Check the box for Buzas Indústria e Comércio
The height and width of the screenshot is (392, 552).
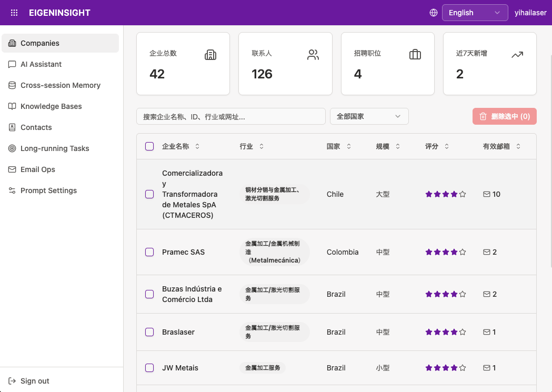point(149,294)
